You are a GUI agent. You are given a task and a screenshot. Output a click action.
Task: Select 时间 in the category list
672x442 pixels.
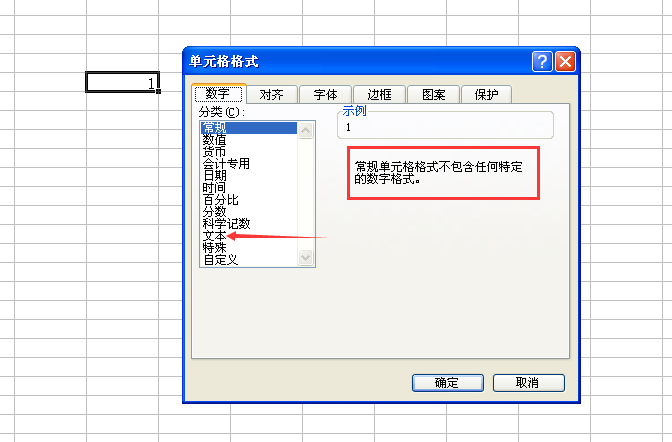pos(249,188)
